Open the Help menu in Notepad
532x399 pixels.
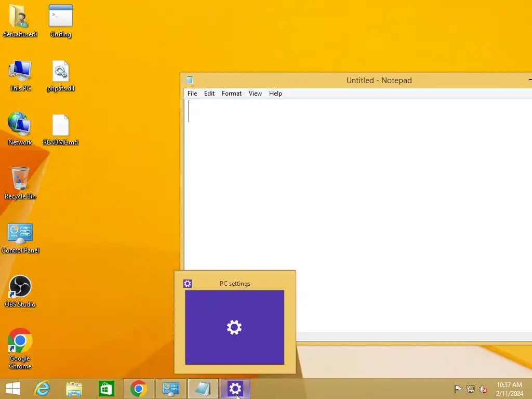pos(275,94)
